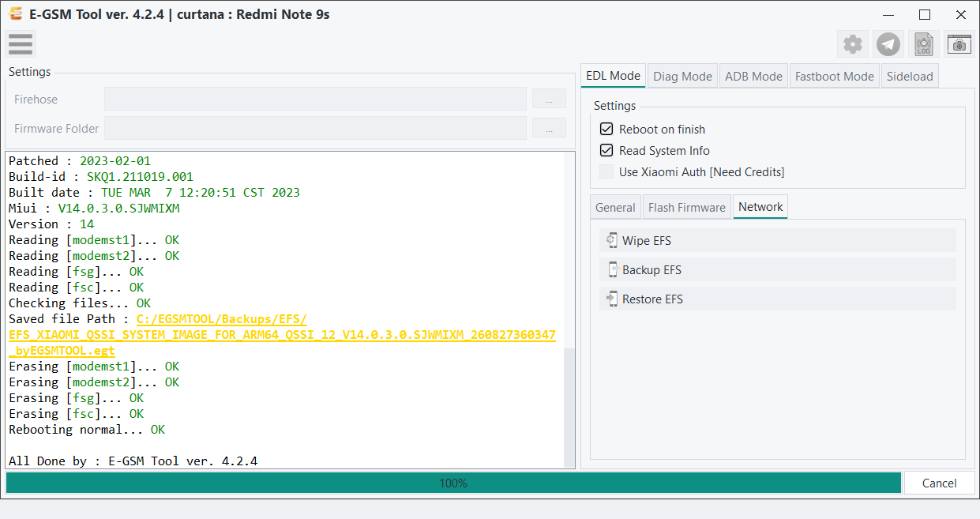Click the Erasing [fsc] log line

(x=77, y=414)
